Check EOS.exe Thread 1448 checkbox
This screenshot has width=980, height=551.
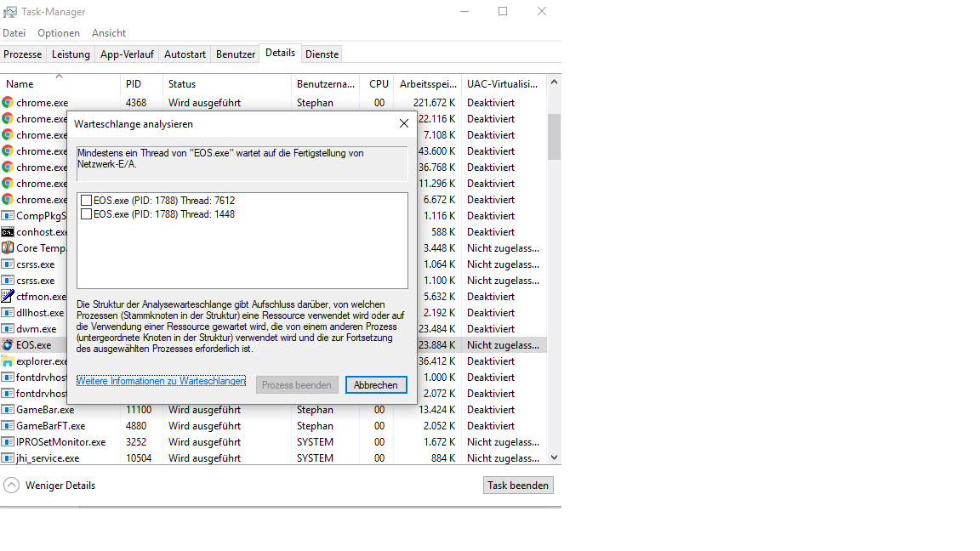[x=86, y=214]
